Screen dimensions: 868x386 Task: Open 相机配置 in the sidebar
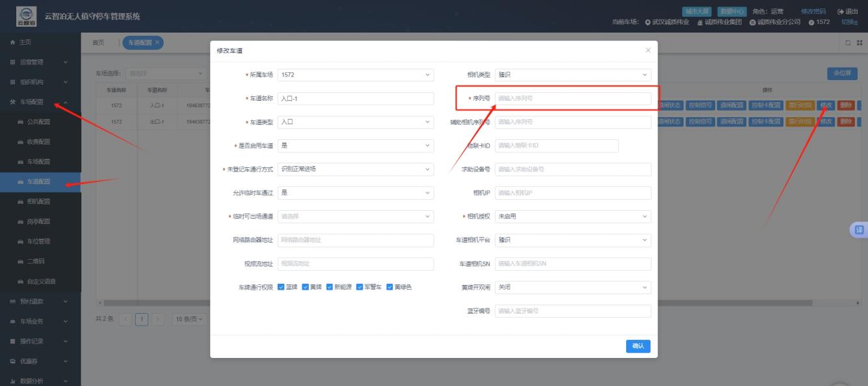tap(40, 202)
